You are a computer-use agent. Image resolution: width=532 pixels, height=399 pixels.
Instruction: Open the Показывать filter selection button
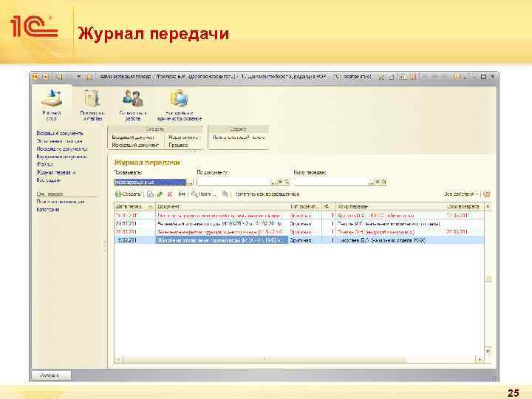coord(191,183)
